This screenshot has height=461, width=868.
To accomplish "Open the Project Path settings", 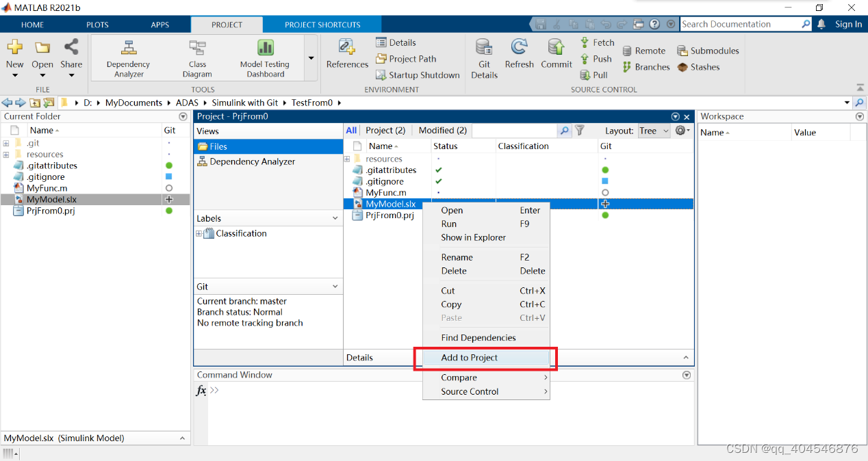I will point(406,59).
